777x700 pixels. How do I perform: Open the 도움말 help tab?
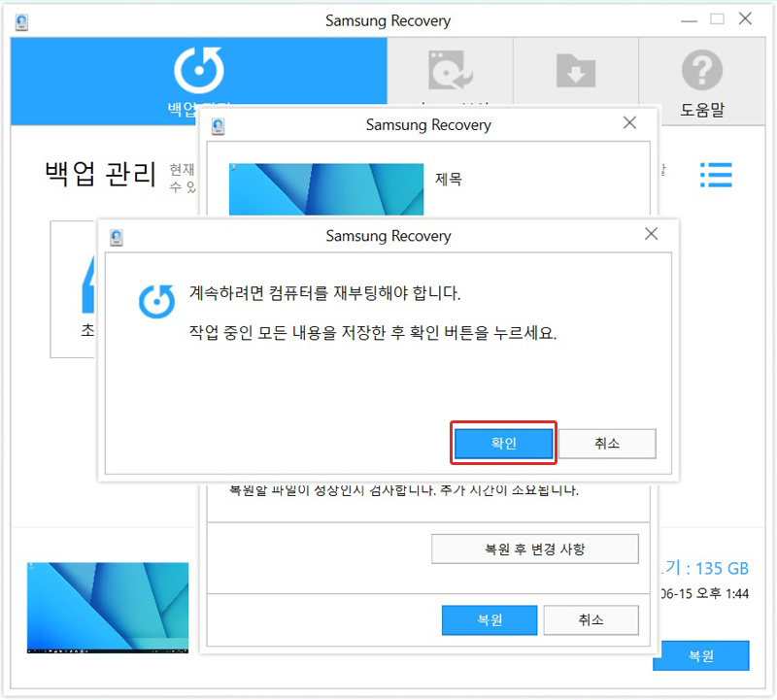point(701,82)
